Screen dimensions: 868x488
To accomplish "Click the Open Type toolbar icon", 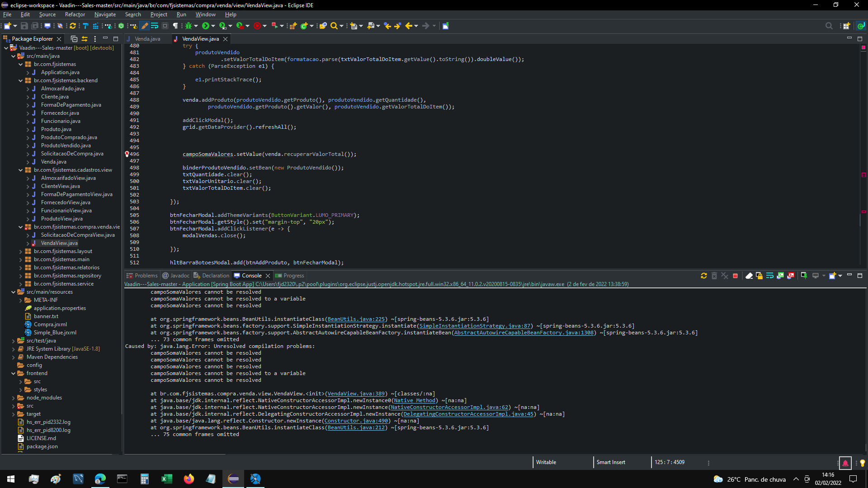I will click(323, 26).
